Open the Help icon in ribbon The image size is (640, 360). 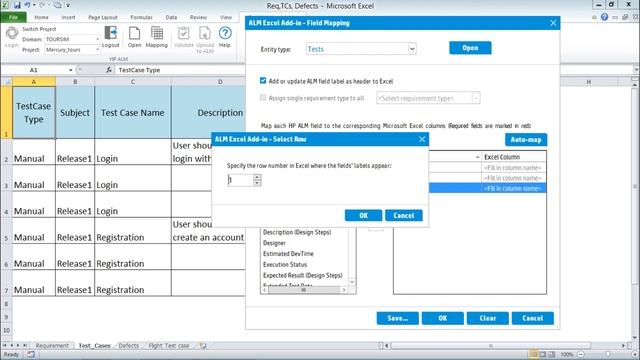225,37
